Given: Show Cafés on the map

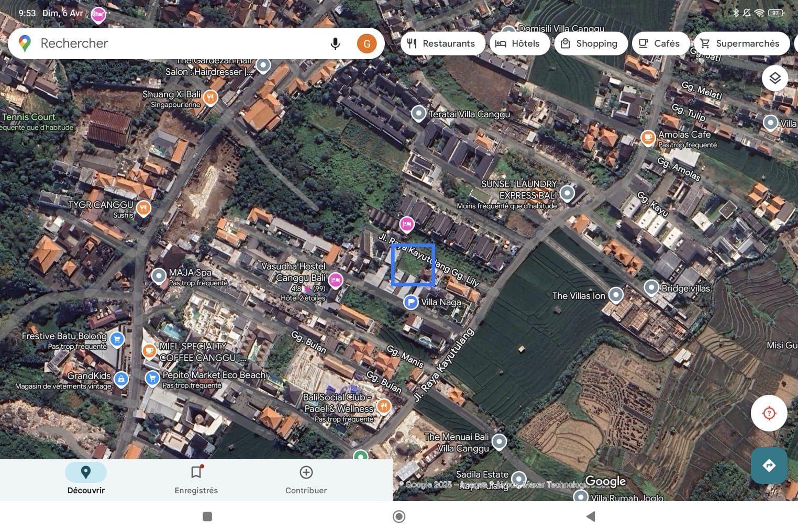Looking at the screenshot, I should coord(659,43).
